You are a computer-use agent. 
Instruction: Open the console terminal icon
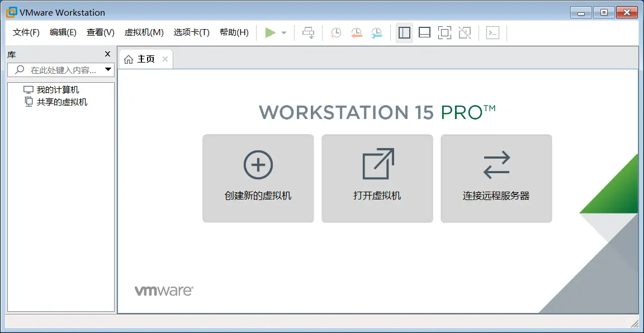[x=493, y=33]
